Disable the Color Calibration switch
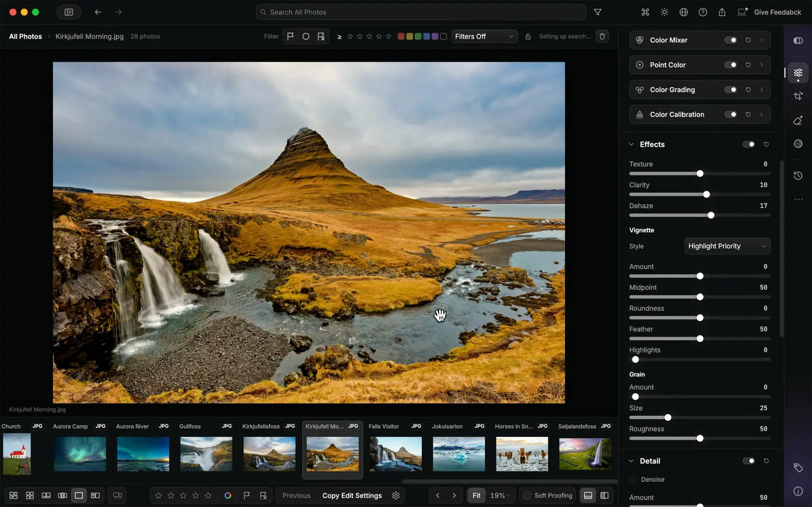The image size is (812, 507). [731, 114]
